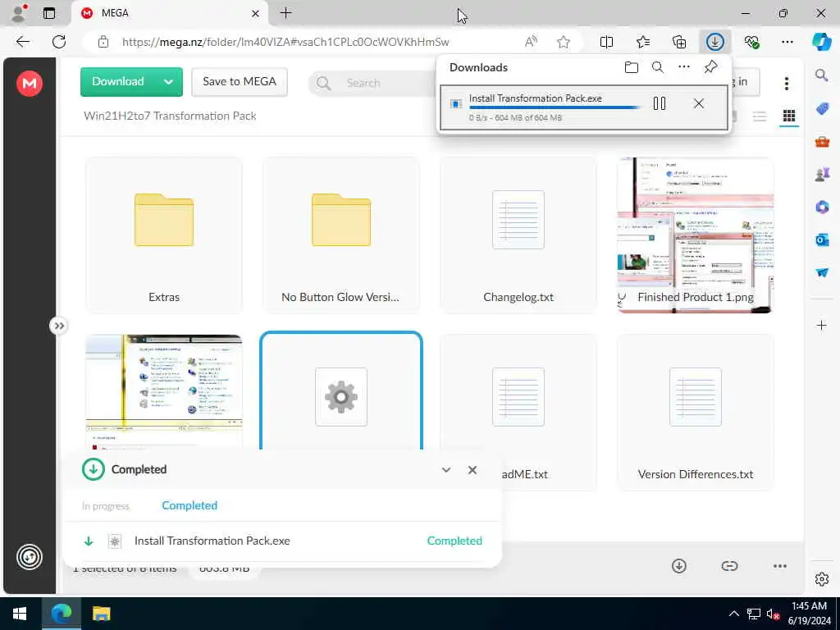View site information lock icon
The image size is (840, 630).
pos(103,42)
